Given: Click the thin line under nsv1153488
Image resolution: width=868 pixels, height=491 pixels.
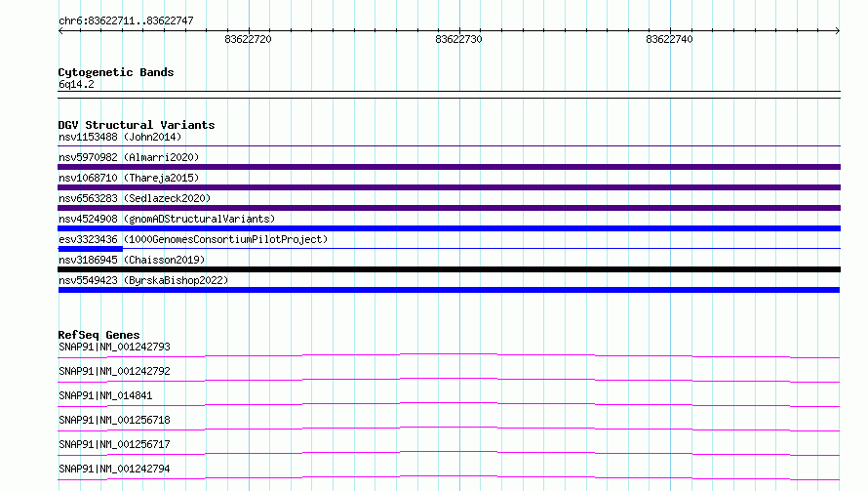Looking at the screenshot, I should pyautogui.click(x=449, y=145).
